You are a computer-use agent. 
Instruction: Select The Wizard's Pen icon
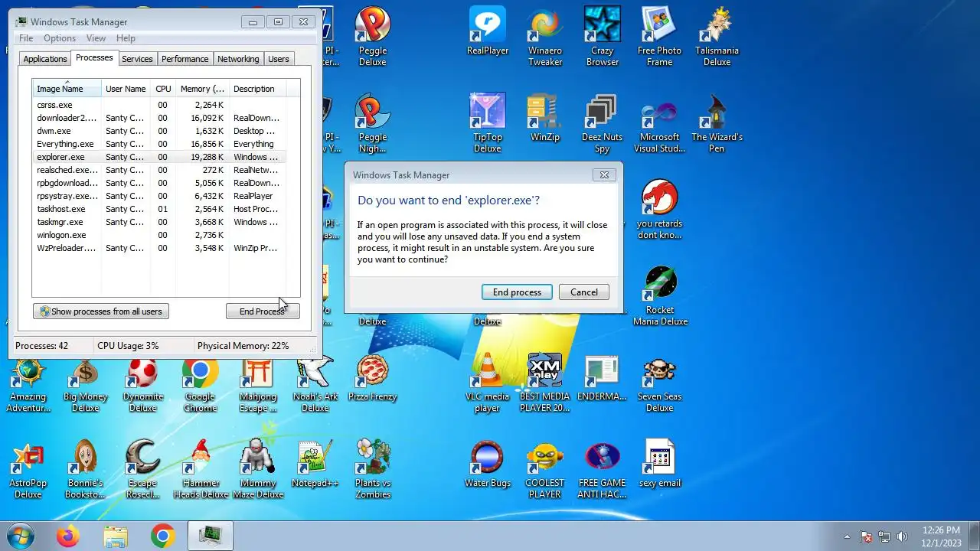click(x=717, y=122)
